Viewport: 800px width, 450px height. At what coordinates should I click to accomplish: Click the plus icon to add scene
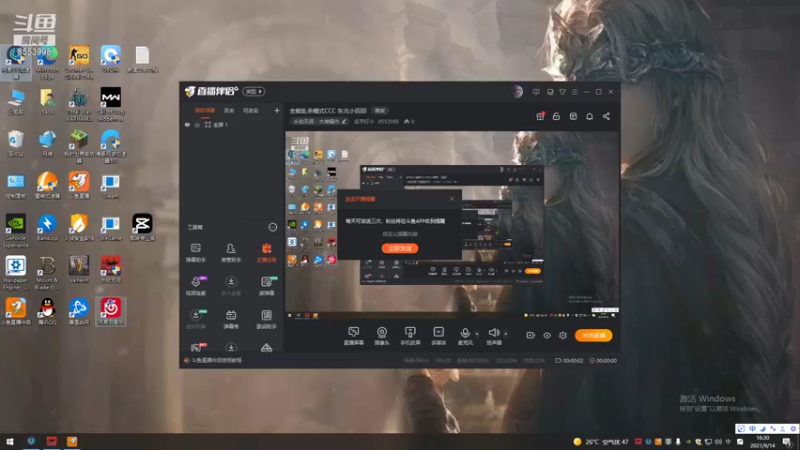coord(277,110)
